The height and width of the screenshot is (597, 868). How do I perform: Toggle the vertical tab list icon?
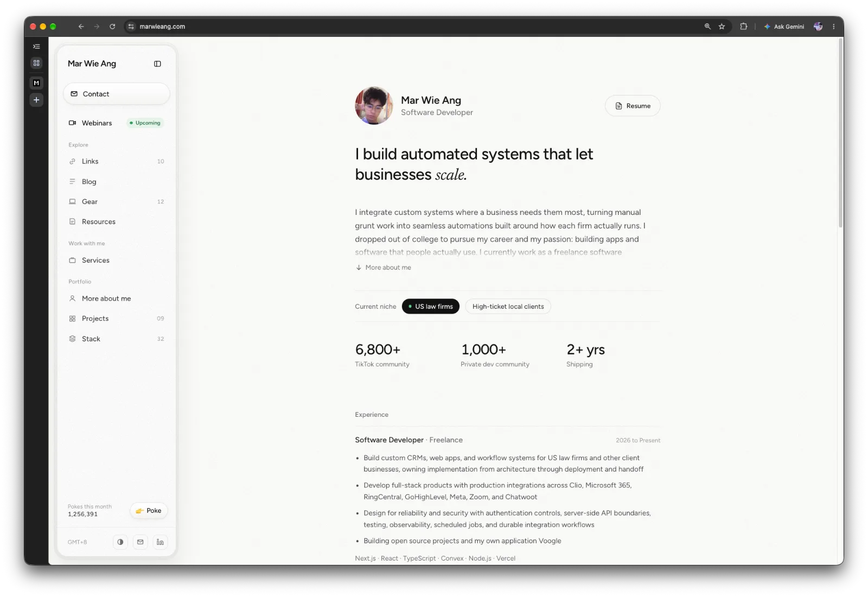click(x=36, y=47)
